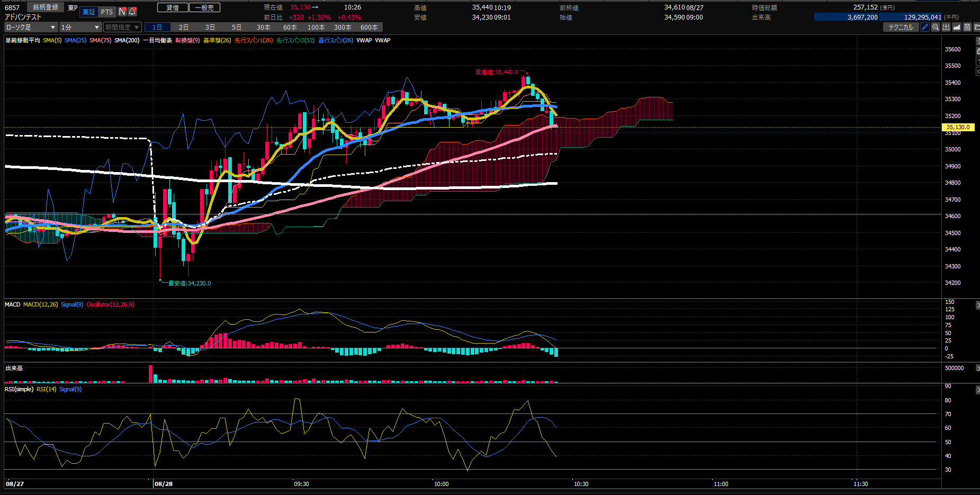Image resolution: width=980 pixels, height=495 pixels.
Task: Select the 600本 range tab
Action: (x=369, y=27)
